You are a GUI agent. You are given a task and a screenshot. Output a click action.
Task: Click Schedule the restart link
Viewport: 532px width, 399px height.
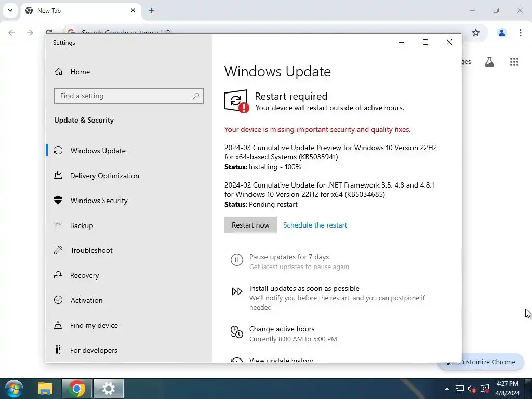pyautogui.click(x=315, y=225)
